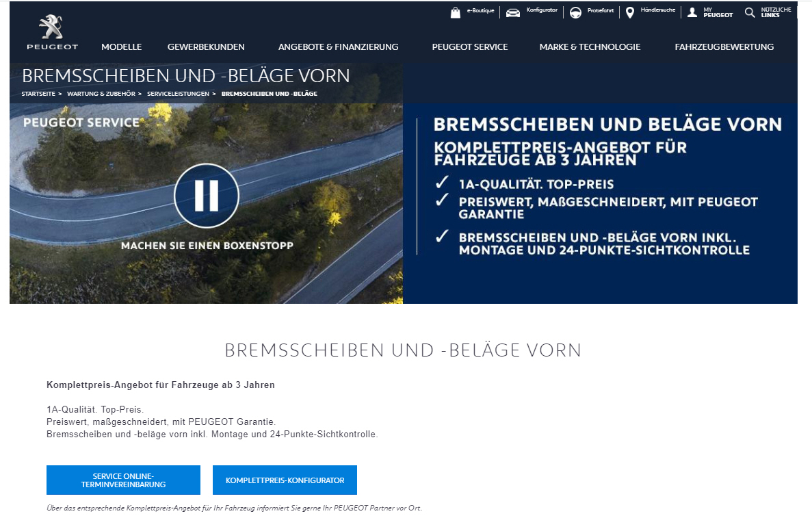Click italic footnote about PEUGEOT Partner vor Ort

(x=234, y=508)
